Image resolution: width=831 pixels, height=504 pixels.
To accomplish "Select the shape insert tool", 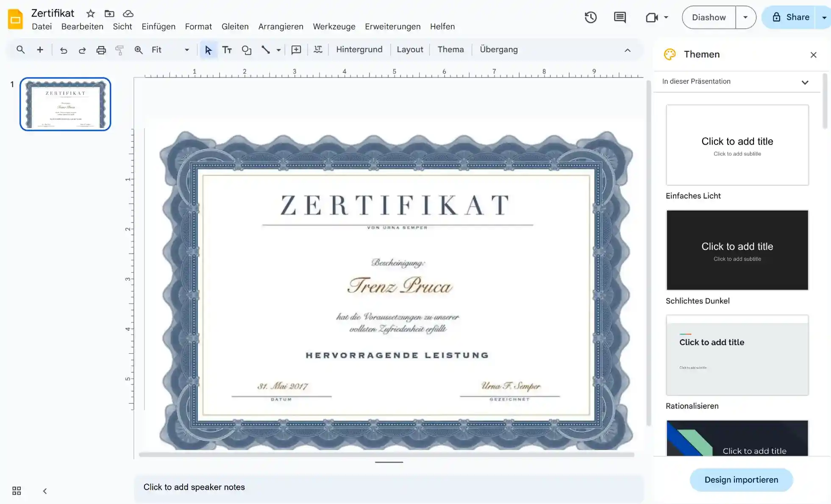I will coord(246,50).
